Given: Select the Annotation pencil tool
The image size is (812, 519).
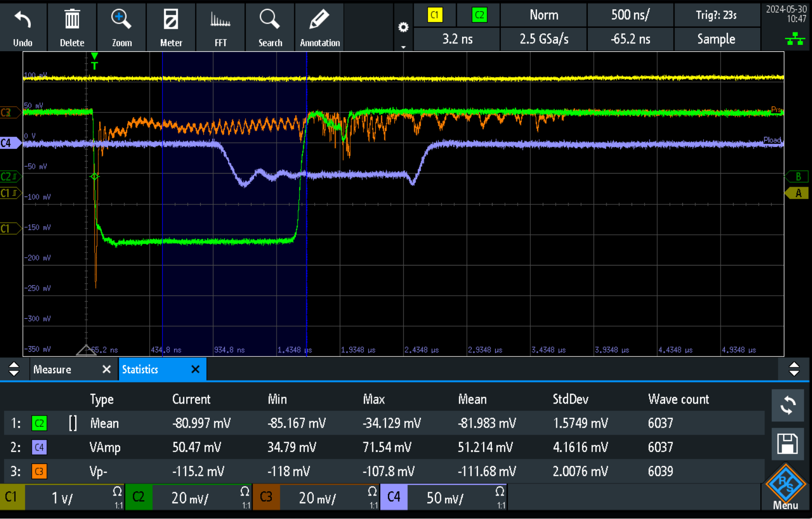Looking at the screenshot, I should coord(319,27).
